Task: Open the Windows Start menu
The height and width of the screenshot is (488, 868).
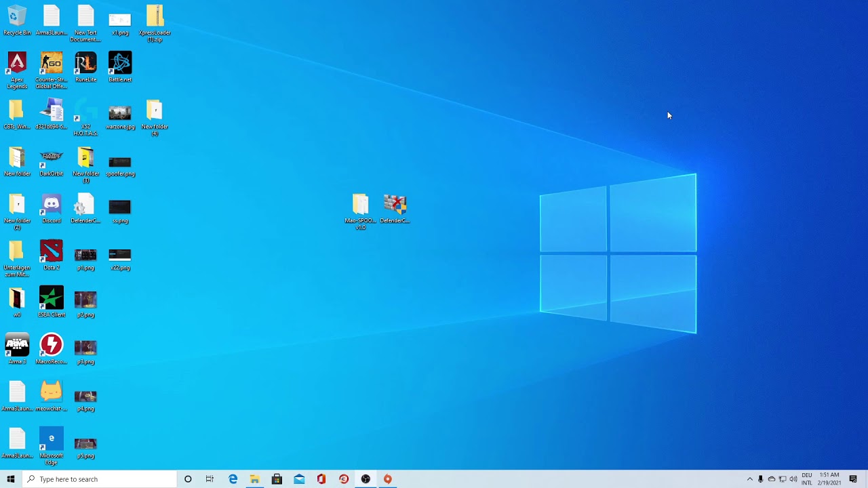Action: click(x=11, y=479)
